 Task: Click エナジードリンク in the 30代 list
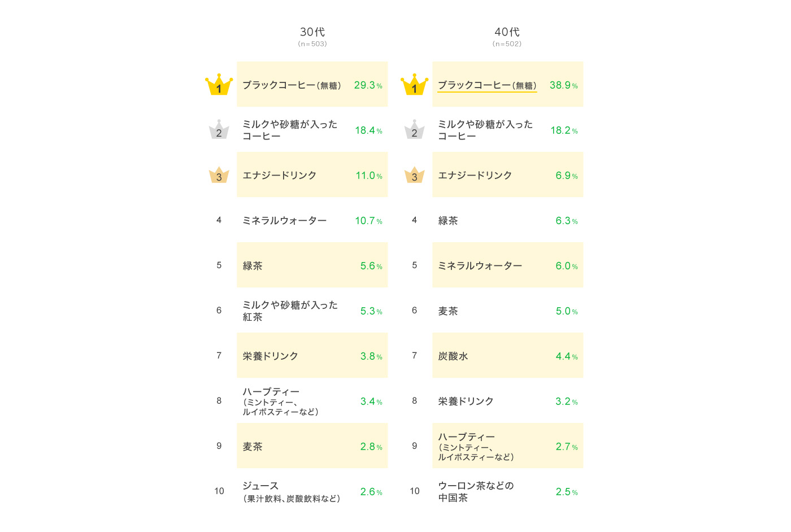pos(279,176)
